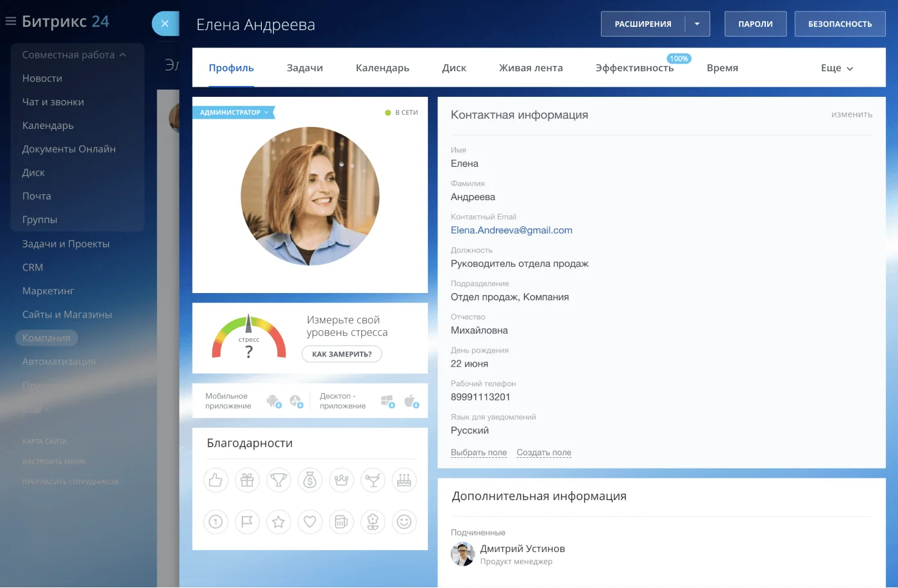Choose the money bag gratitude badge
The image size is (898, 588).
pyautogui.click(x=310, y=480)
